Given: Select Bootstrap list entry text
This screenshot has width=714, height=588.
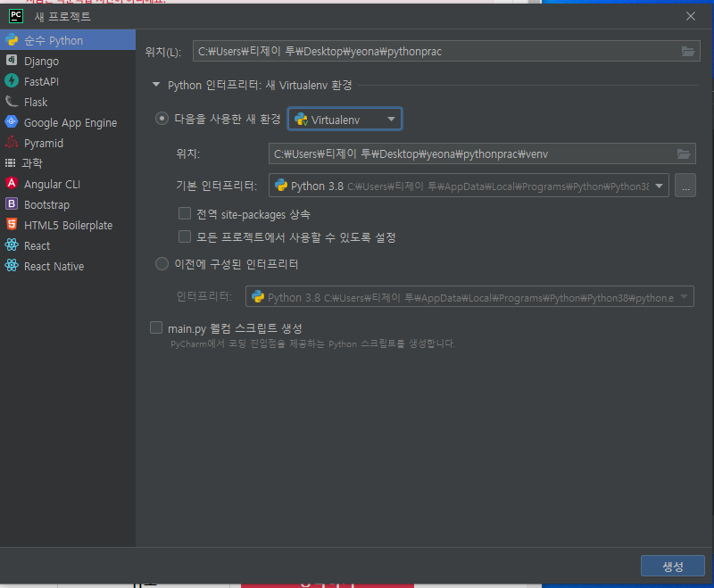Looking at the screenshot, I should coord(47,205).
